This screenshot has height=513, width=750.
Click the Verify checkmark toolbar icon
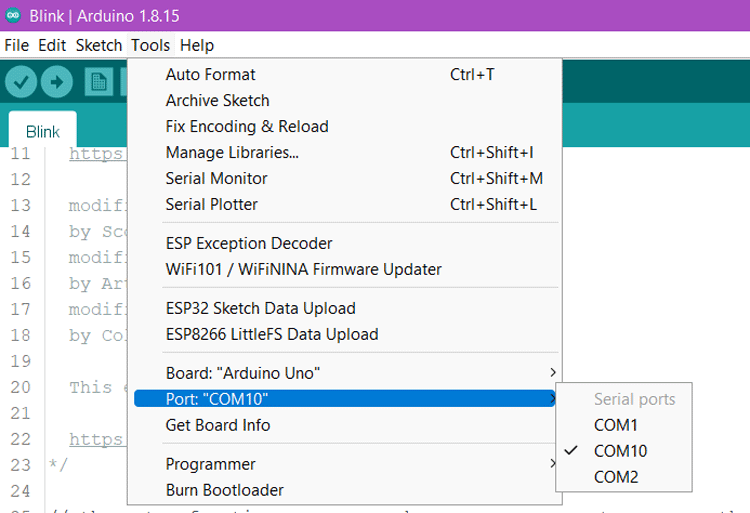21,82
